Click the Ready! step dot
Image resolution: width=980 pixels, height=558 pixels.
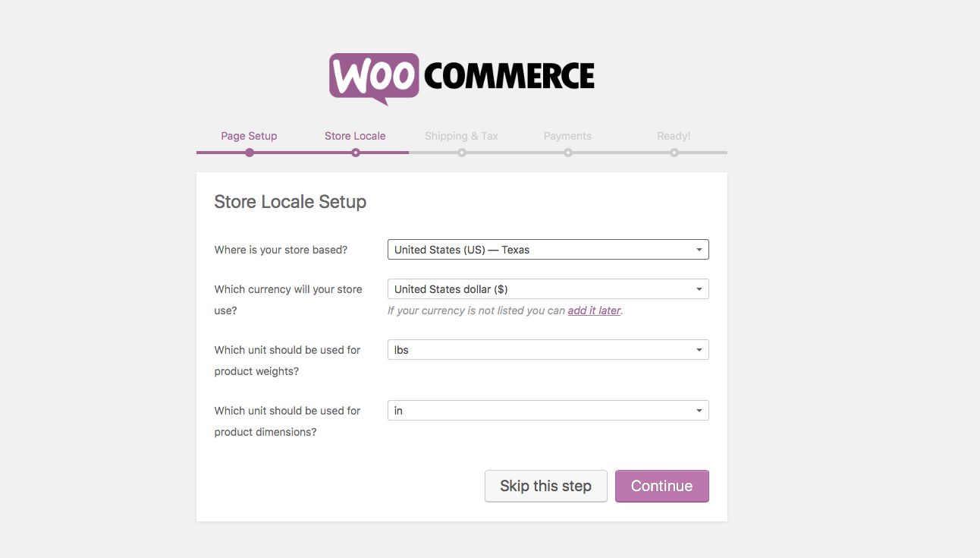674,153
